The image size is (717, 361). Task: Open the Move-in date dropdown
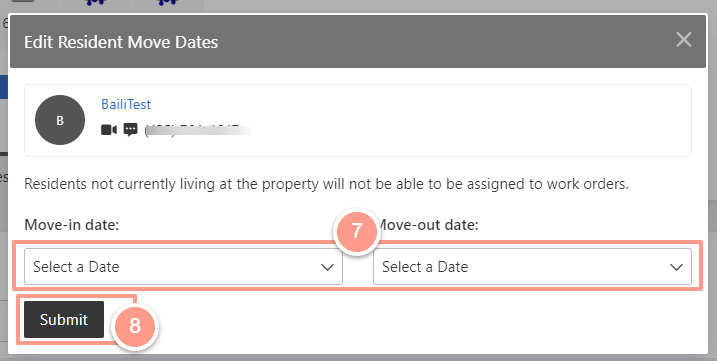click(183, 267)
